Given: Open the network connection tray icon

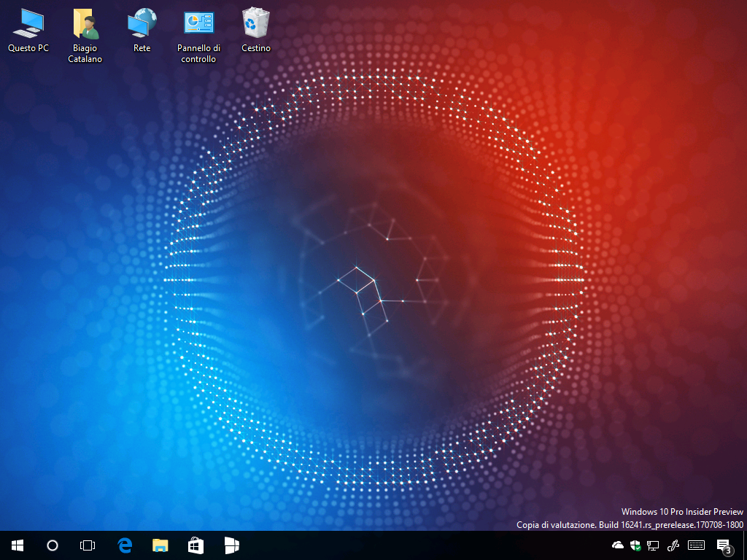Looking at the screenshot, I should [x=653, y=545].
